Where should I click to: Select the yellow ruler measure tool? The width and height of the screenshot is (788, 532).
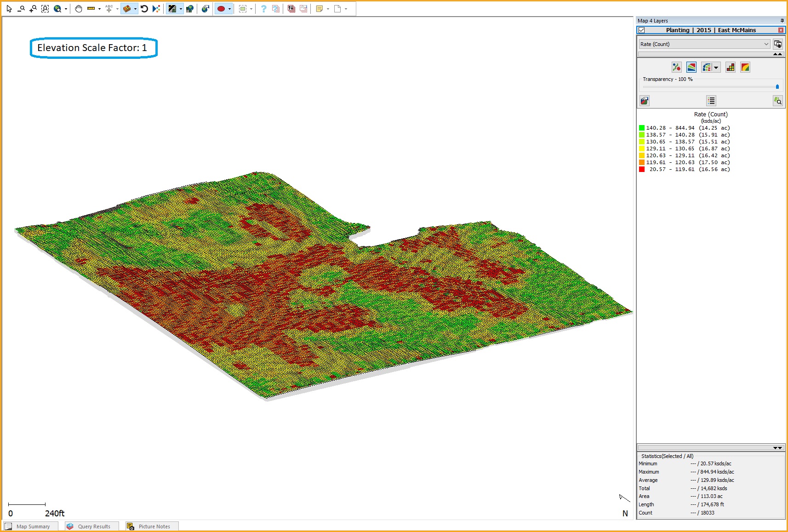91,9
